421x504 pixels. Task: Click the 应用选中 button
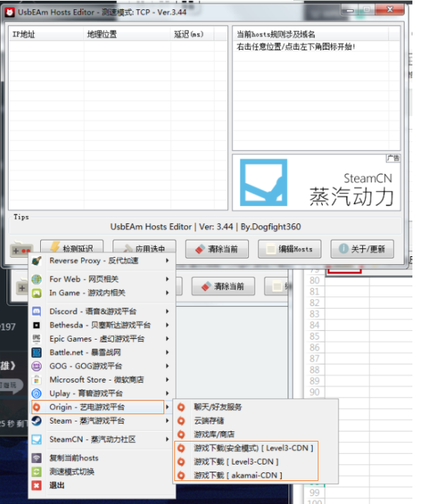pos(144,247)
